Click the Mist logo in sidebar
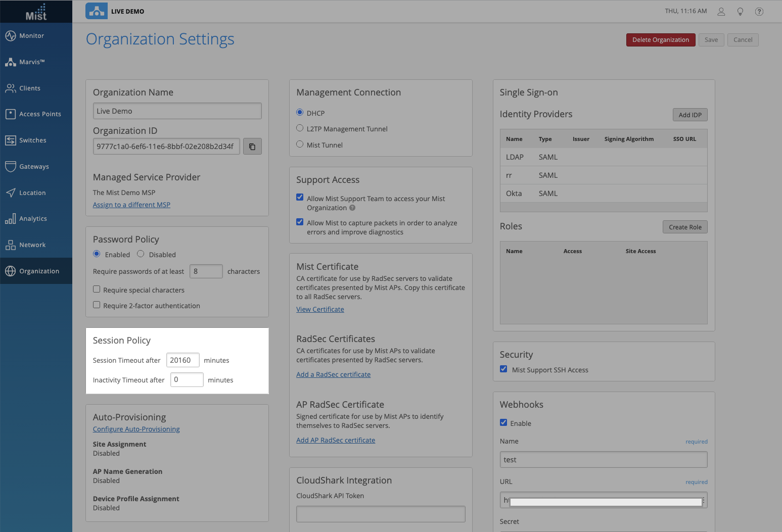 point(36,12)
